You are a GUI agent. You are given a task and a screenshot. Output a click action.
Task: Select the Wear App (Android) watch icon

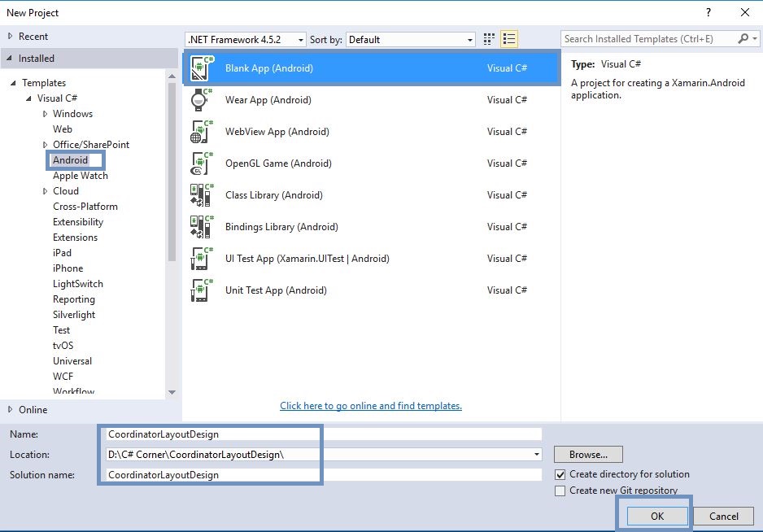201,100
